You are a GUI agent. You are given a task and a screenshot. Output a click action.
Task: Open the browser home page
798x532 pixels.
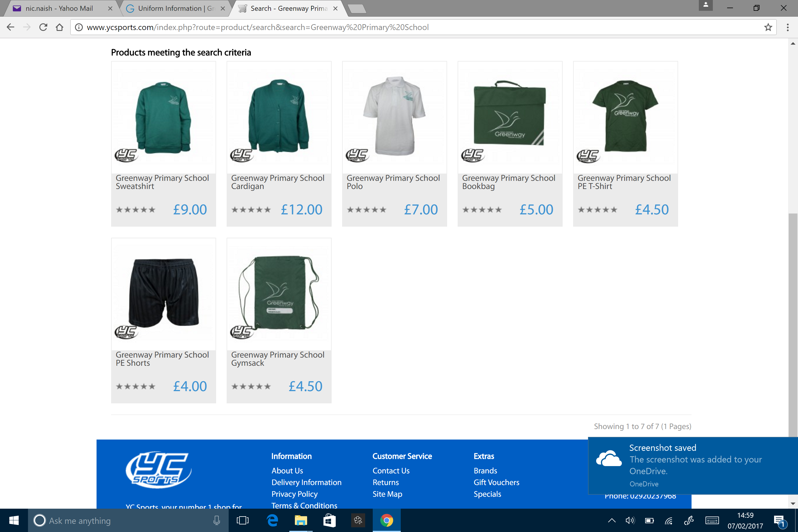coord(60,27)
